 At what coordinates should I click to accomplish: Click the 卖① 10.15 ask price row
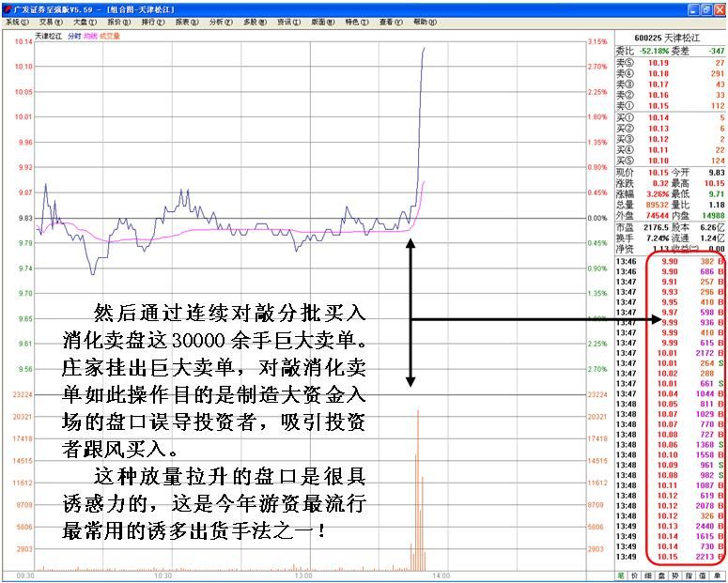click(671, 106)
